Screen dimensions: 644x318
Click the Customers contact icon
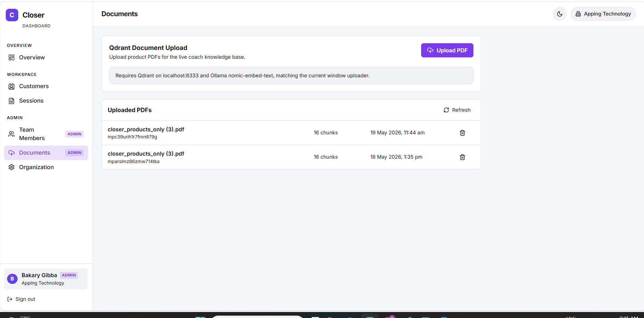point(11,86)
